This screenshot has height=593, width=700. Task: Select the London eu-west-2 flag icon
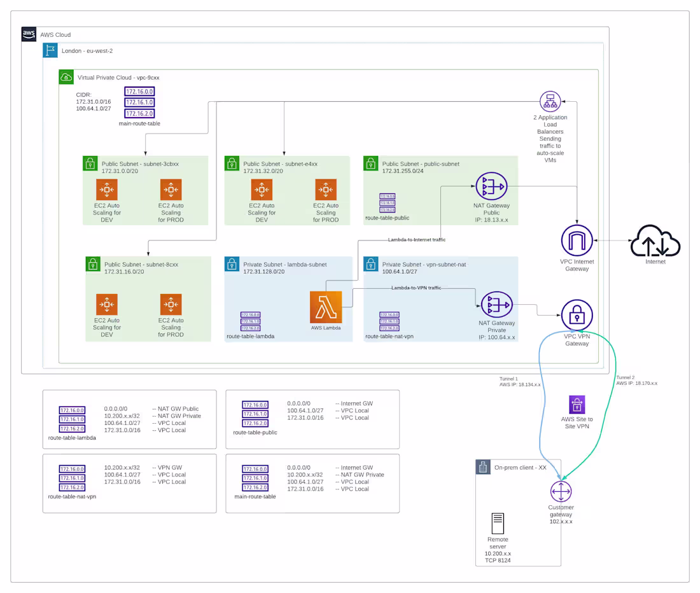click(50, 50)
